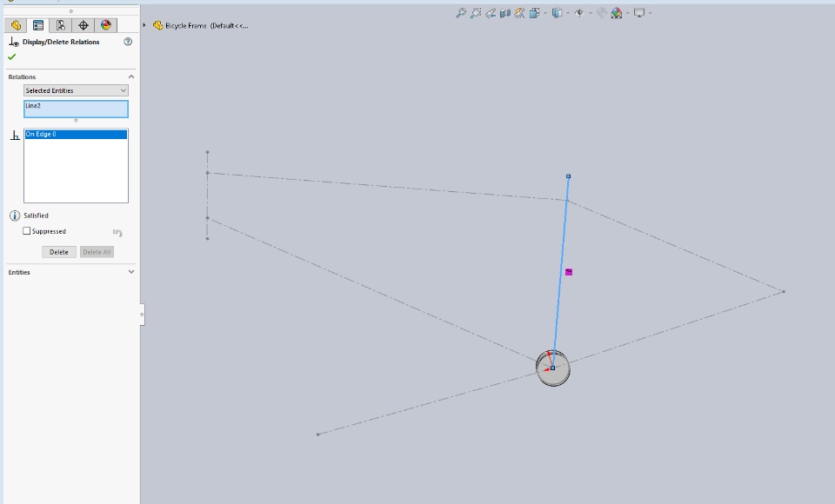The width and height of the screenshot is (835, 504).
Task: Select the On Edge 0 relation
Action: click(x=76, y=134)
